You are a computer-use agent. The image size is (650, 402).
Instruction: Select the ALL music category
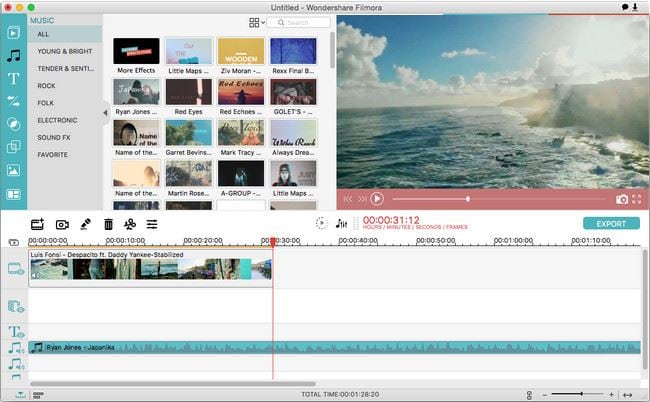pos(65,34)
